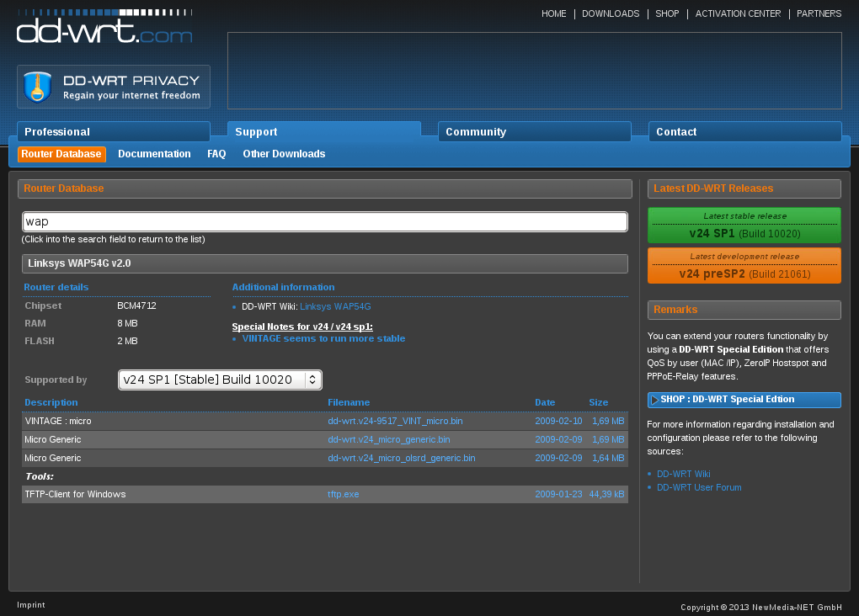Open PARTNERS in top navigation

click(819, 13)
